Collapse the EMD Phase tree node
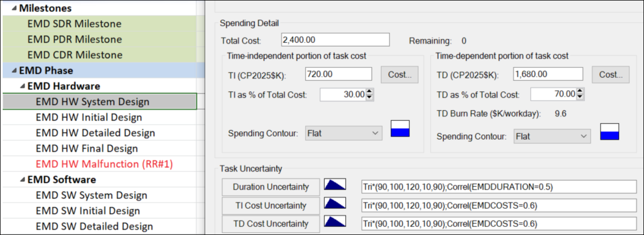The width and height of the screenshot is (644, 235). pos(14,71)
